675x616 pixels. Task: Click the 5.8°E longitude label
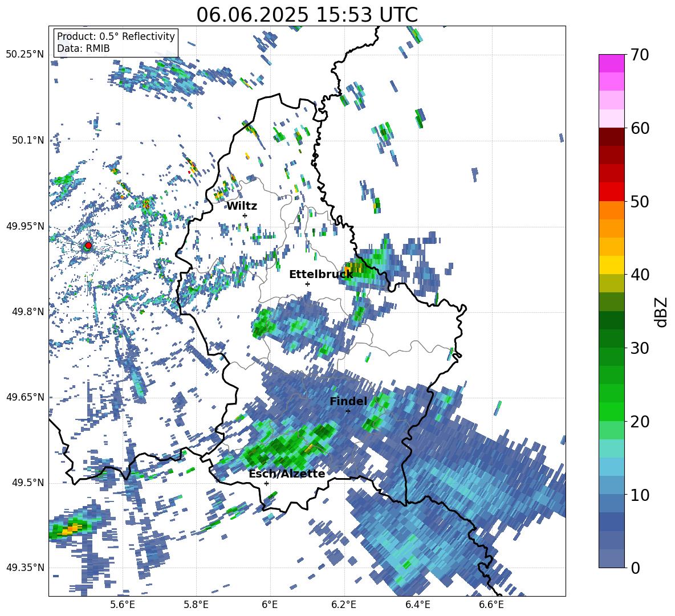196,605
